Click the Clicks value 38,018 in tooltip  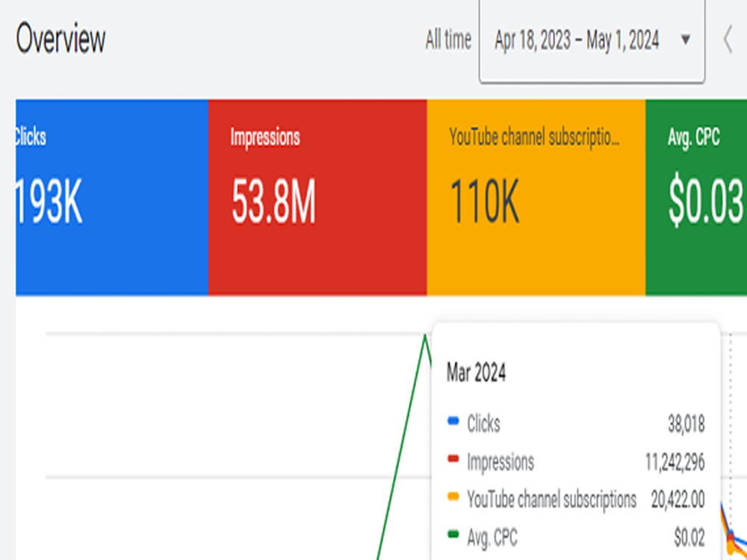(686, 424)
